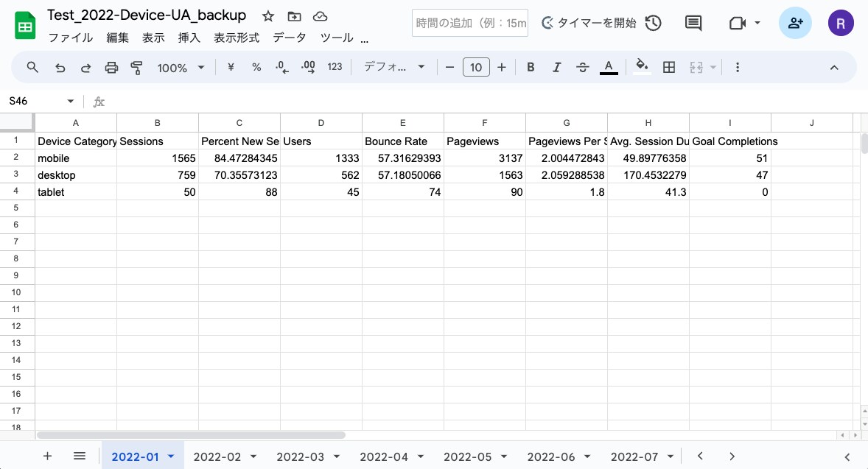Click the add new sheet plus button
The height and width of the screenshot is (469, 868).
click(48, 456)
